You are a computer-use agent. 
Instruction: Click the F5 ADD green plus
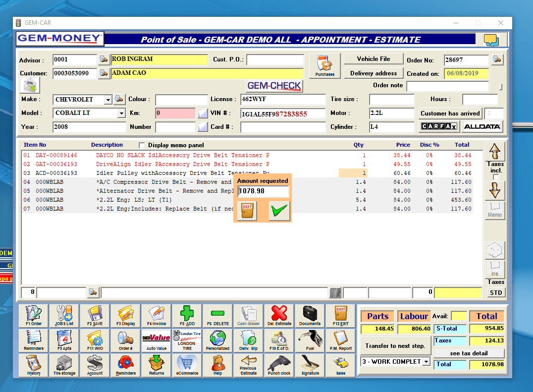point(187,316)
